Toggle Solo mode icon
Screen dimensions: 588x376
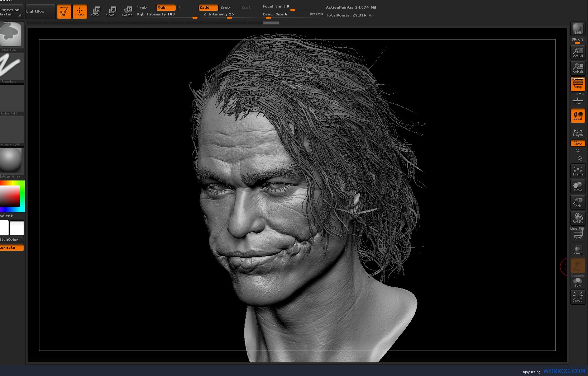[x=578, y=281]
